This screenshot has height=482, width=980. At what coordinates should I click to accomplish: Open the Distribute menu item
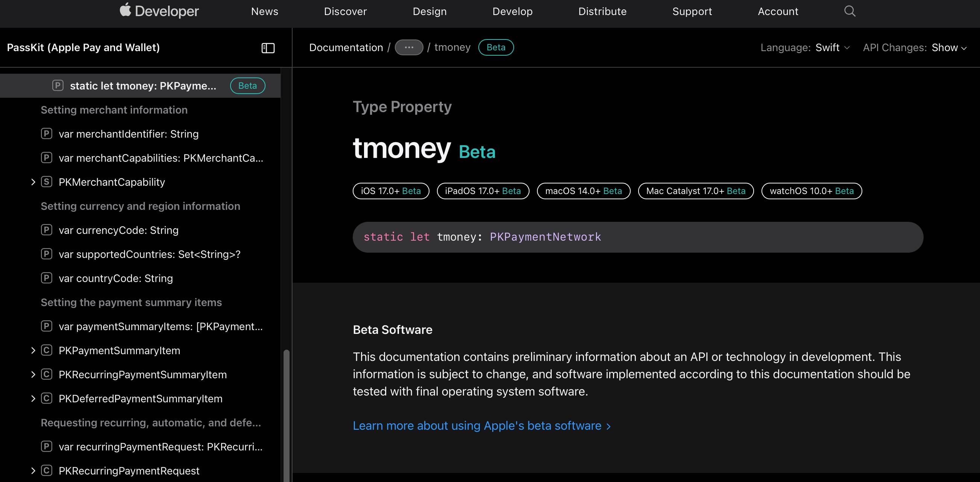coord(602,11)
